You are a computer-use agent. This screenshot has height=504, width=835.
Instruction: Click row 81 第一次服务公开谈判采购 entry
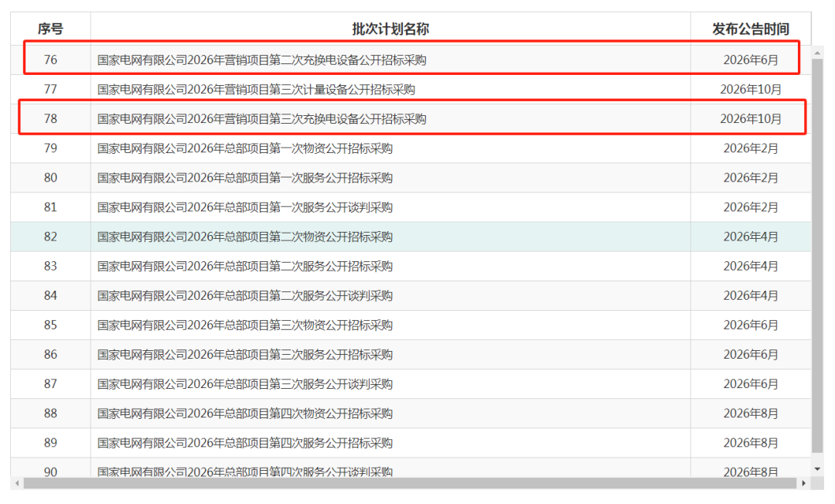(x=245, y=207)
